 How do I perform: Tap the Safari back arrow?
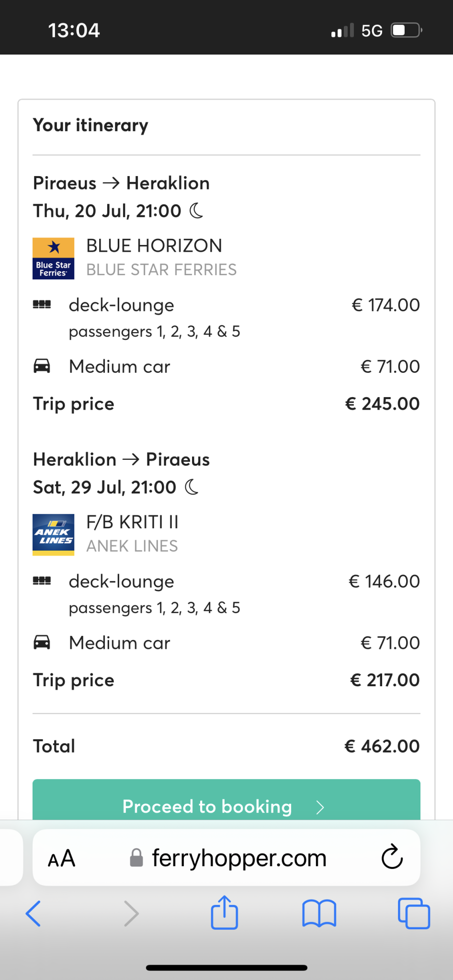point(33,913)
